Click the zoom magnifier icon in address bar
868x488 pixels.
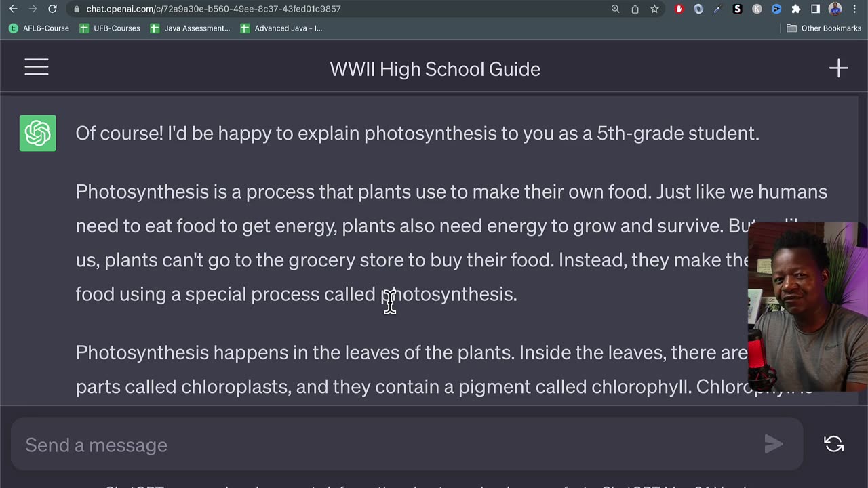point(616,9)
